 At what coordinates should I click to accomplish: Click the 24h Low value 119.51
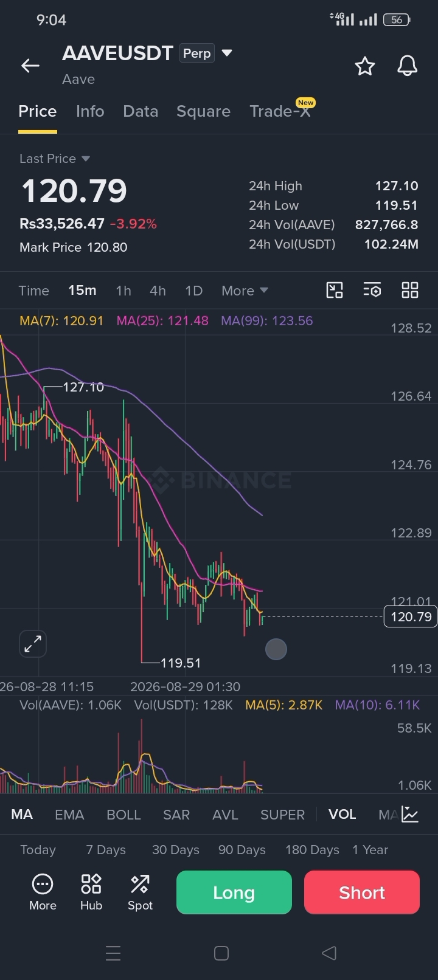tap(397, 205)
